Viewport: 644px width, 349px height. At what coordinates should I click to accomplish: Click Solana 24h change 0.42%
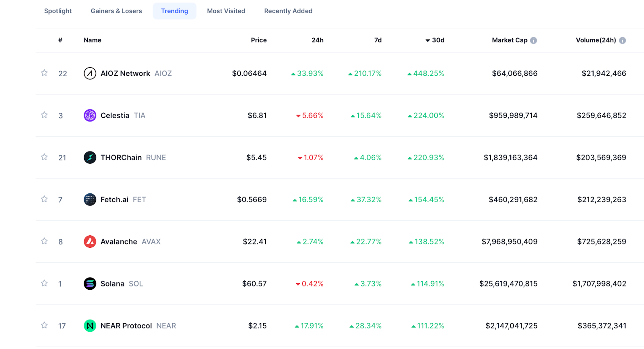310,284
